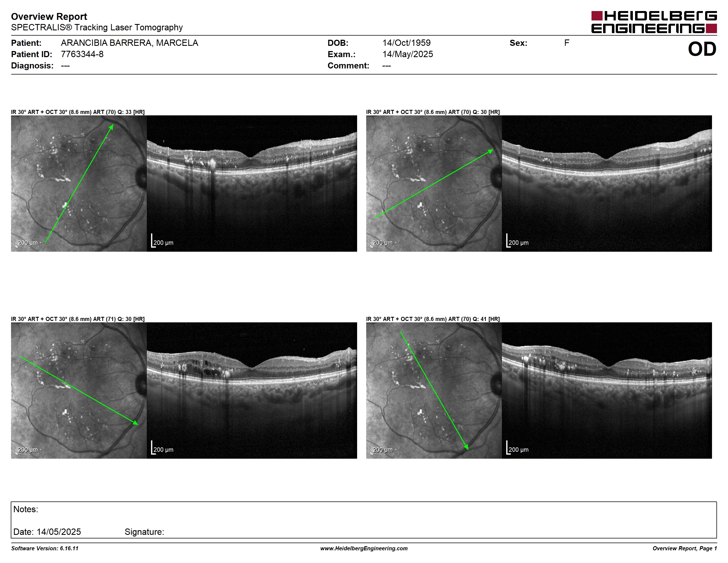
Task: Click the DOB value 14/Oct/1959
Action: click(406, 43)
